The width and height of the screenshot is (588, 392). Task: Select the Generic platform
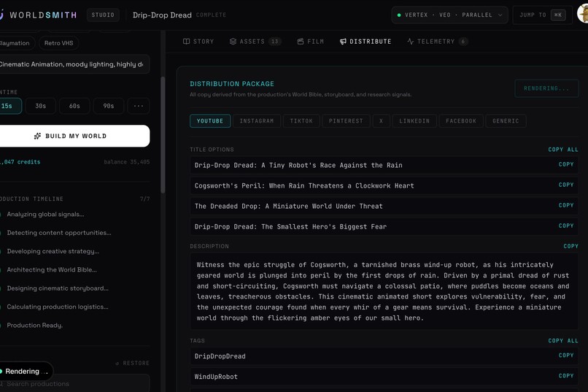pyautogui.click(x=506, y=120)
